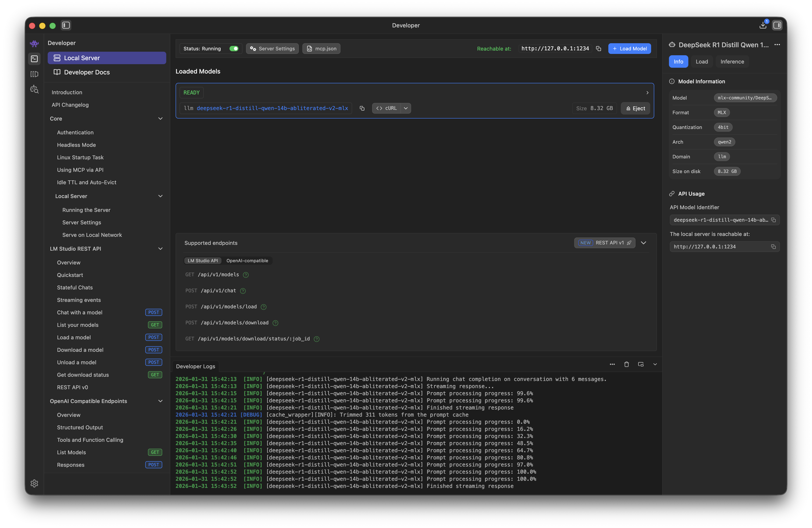
Task: Open the mcp.json configuration
Action: [321, 48]
